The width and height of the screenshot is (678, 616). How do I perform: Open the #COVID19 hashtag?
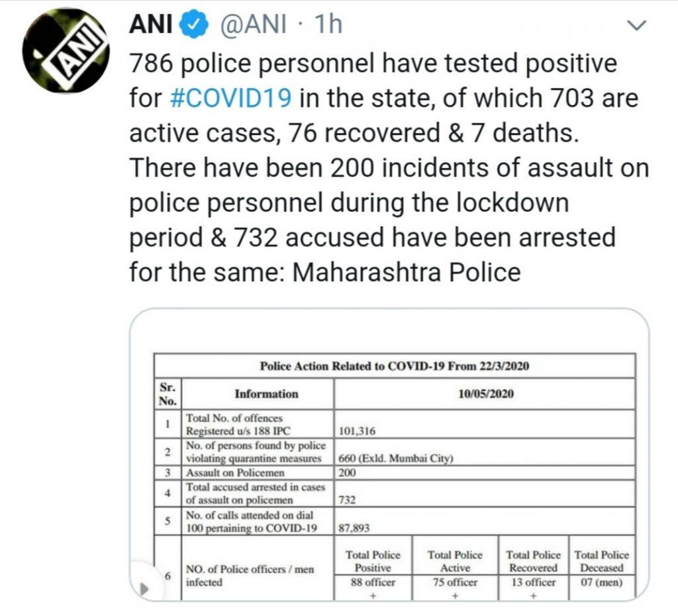230,98
